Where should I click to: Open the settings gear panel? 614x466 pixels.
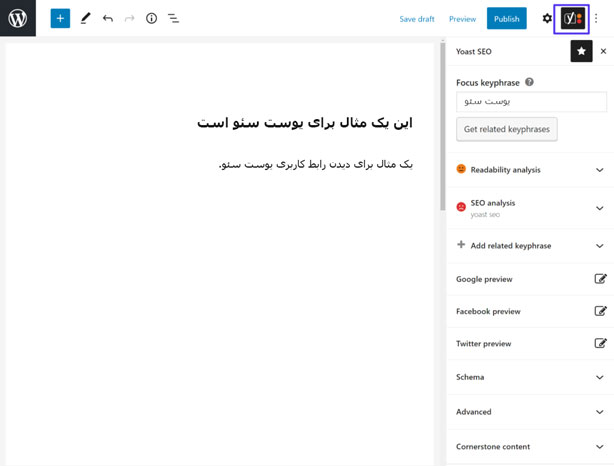547,18
